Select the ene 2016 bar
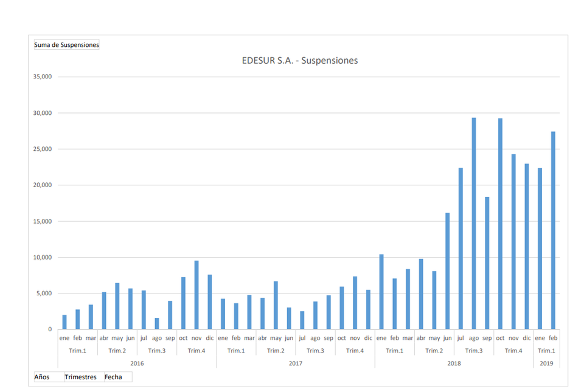Screen dimensions: 584x392 (x=64, y=322)
